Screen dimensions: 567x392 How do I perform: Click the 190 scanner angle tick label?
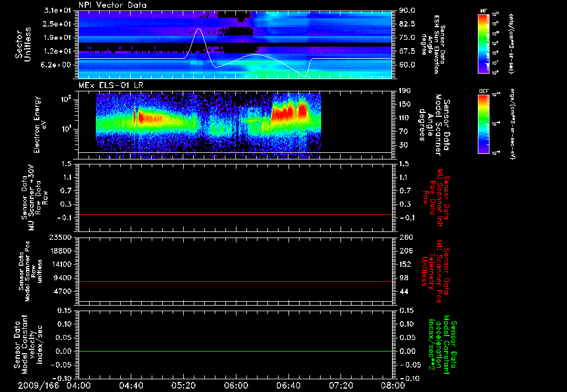pyautogui.click(x=405, y=91)
